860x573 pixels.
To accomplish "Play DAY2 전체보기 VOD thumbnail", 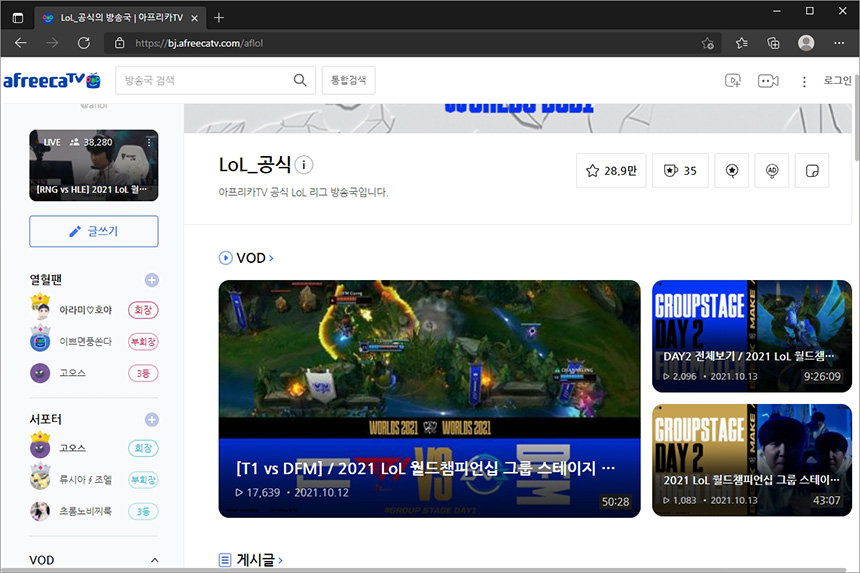I will (x=752, y=336).
